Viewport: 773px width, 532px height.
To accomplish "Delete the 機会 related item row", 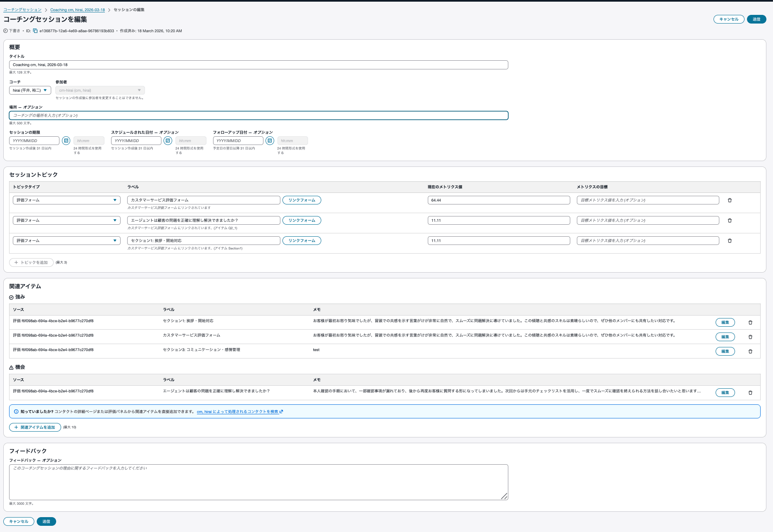I will coord(750,393).
